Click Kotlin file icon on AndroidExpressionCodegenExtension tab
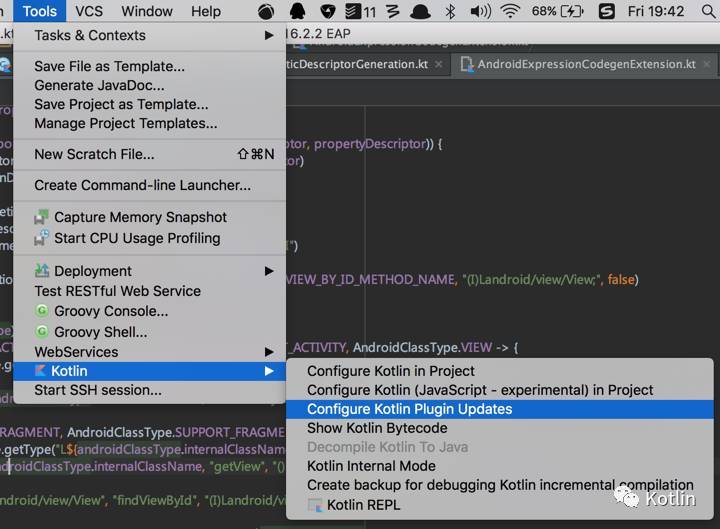The height and width of the screenshot is (529, 720). click(x=467, y=64)
